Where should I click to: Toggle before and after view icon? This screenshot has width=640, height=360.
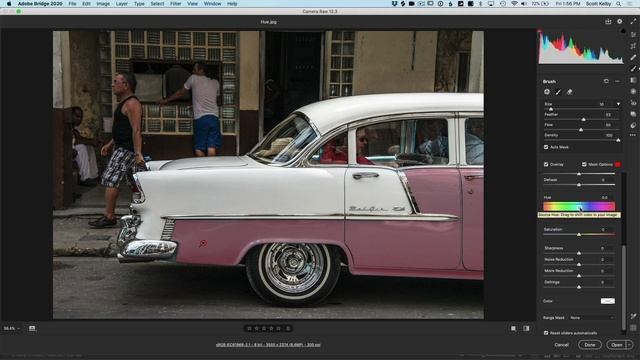pyautogui.click(x=527, y=328)
